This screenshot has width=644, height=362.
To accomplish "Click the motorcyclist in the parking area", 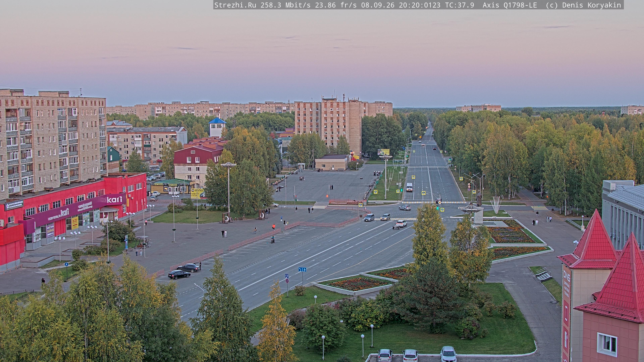I will pyautogui.click(x=273, y=240).
